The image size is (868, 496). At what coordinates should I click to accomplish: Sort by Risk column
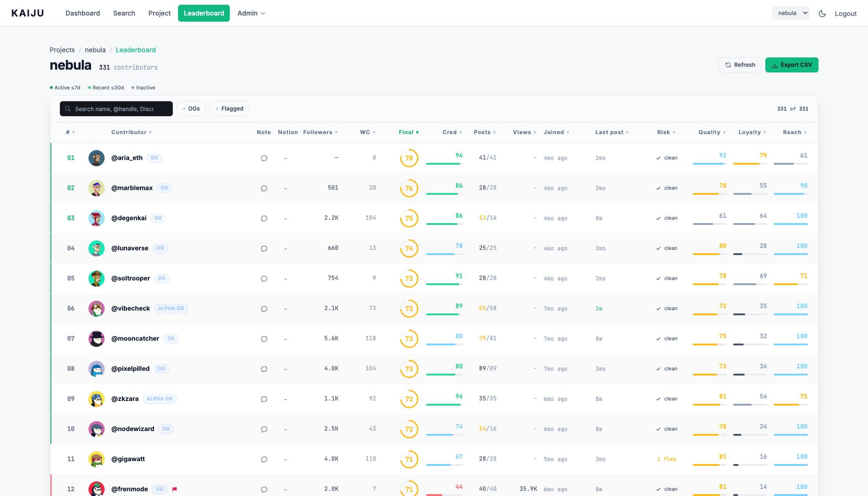click(x=666, y=132)
